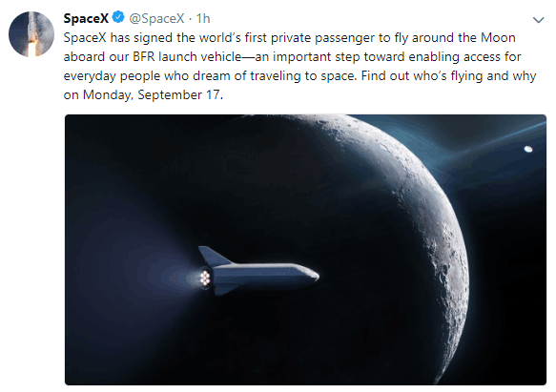Open the tweet options chevron menu

click(x=538, y=20)
